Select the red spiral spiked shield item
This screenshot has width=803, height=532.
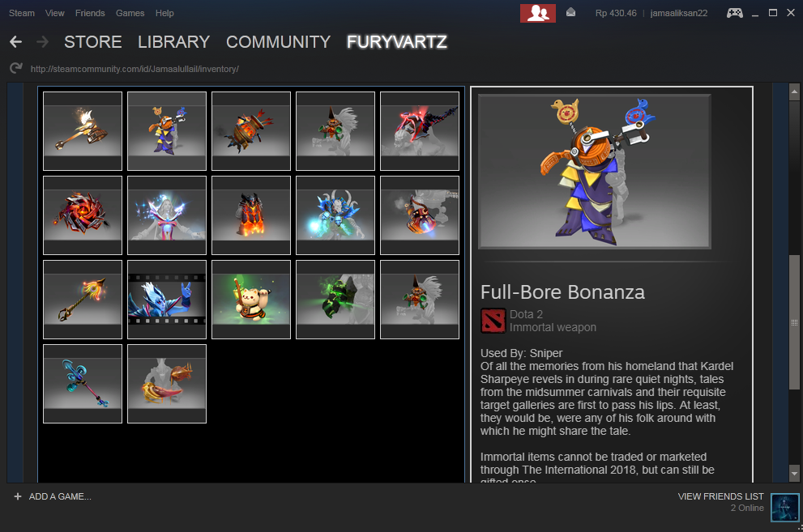point(83,215)
